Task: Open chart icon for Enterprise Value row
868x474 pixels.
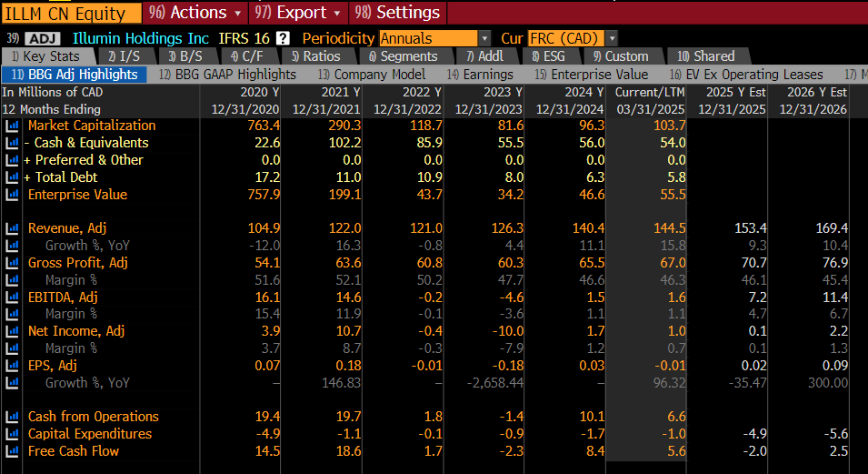Action: tap(12, 195)
